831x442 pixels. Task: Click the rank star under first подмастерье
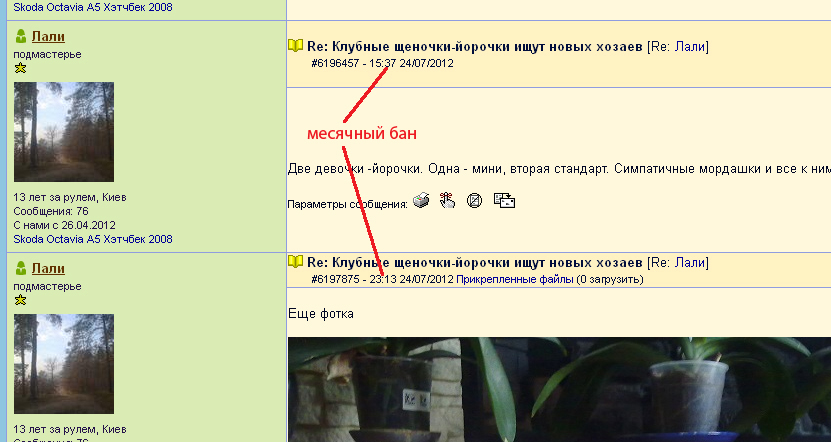19,68
